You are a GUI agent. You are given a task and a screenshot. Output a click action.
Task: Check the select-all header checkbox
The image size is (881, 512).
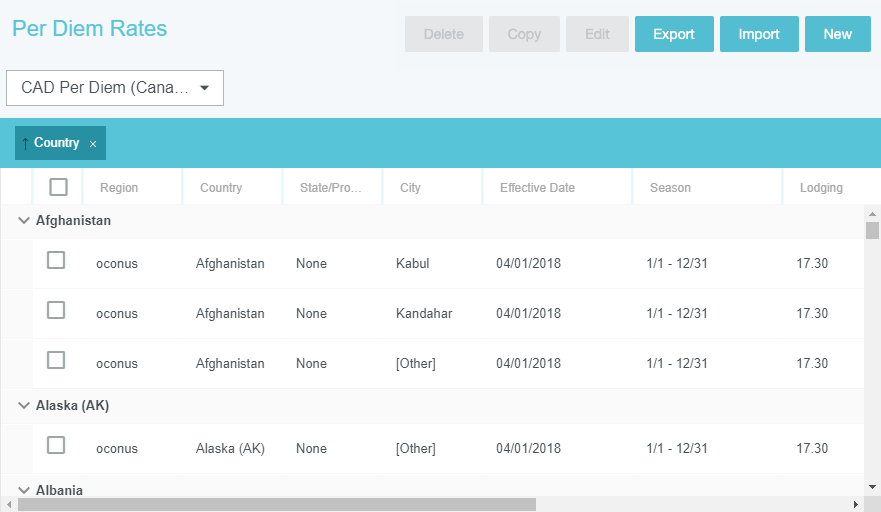pyautogui.click(x=58, y=187)
